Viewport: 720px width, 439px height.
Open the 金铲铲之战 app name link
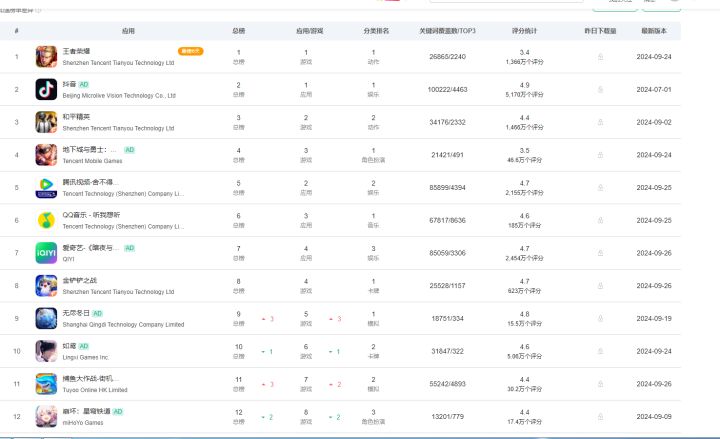point(80,280)
